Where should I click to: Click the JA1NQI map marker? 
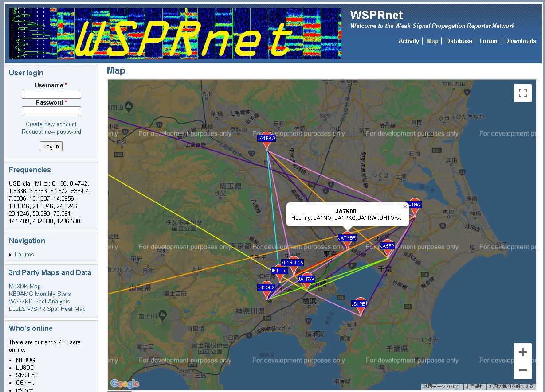click(414, 207)
